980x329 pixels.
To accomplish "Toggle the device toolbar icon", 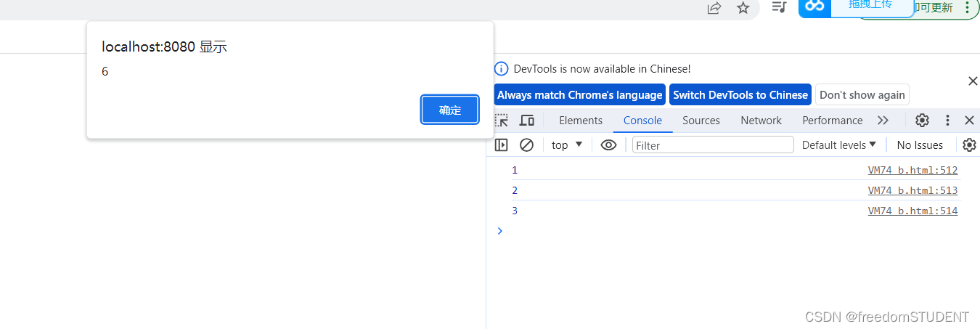I will pos(527,121).
